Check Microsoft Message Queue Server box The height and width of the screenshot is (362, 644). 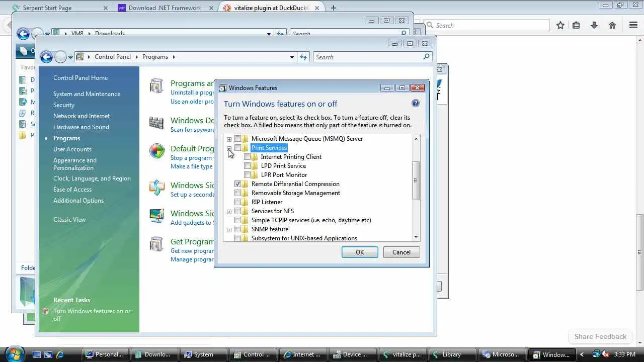[x=237, y=139]
